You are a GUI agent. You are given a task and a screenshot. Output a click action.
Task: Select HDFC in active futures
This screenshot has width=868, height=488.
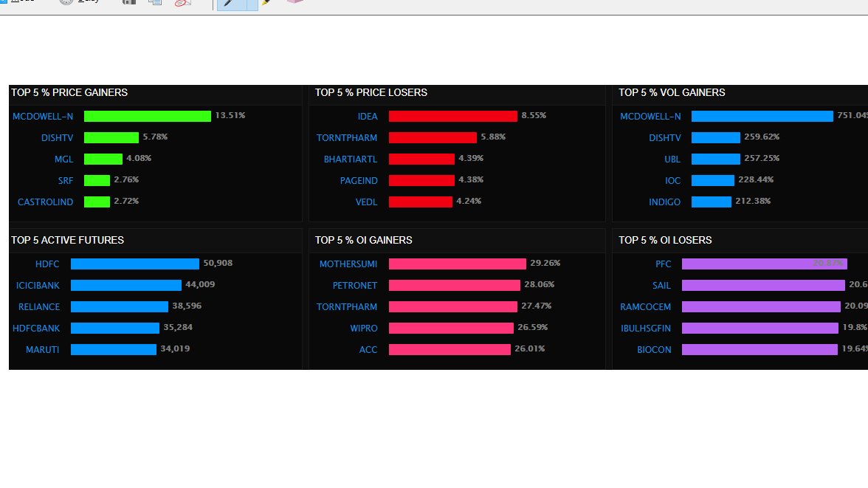coord(47,264)
